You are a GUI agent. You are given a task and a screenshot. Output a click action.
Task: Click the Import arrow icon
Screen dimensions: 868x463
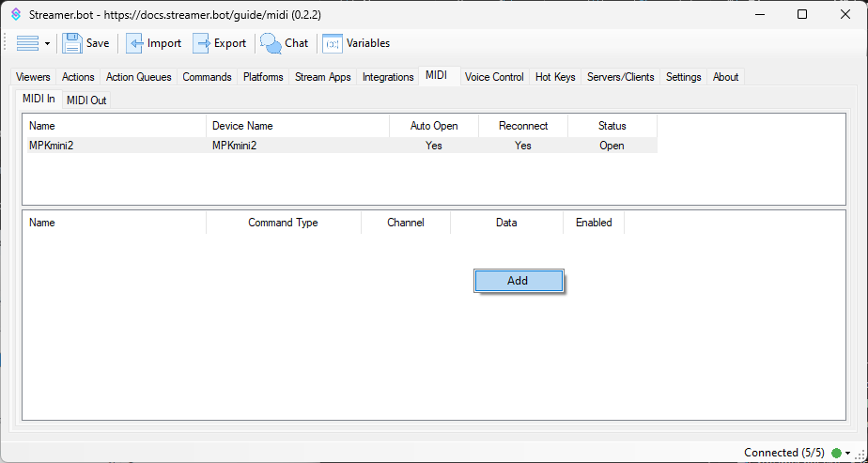(135, 43)
